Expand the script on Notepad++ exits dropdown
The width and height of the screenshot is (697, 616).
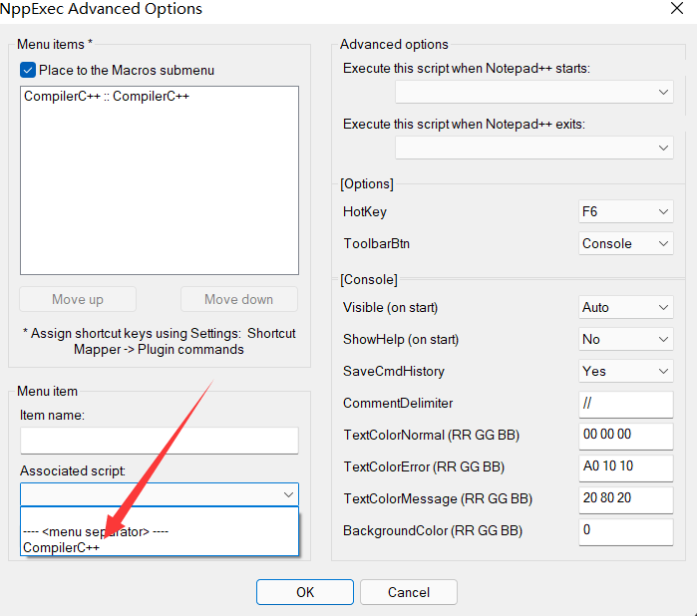pyautogui.click(x=534, y=148)
